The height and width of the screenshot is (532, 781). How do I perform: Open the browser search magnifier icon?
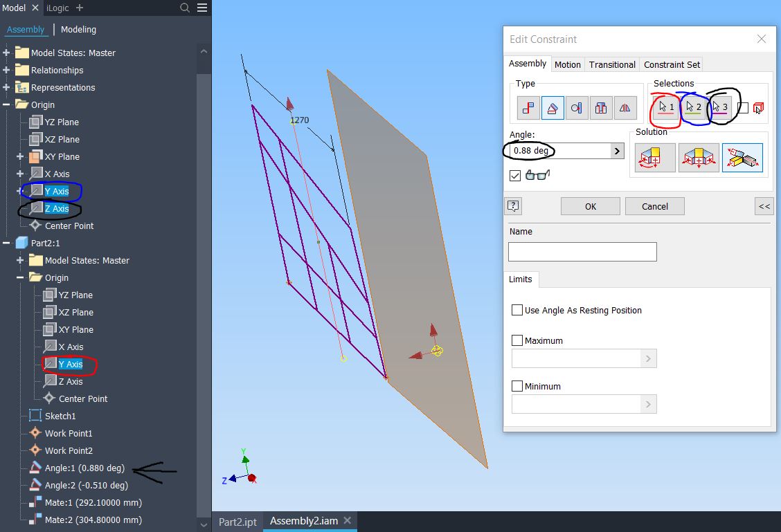pos(185,8)
